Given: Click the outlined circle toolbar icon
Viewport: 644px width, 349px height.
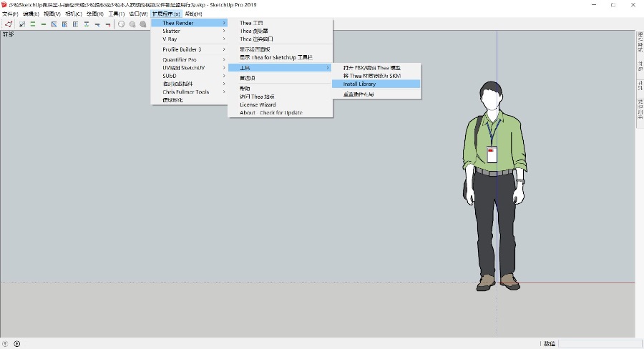Looking at the screenshot, I should point(121,24).
